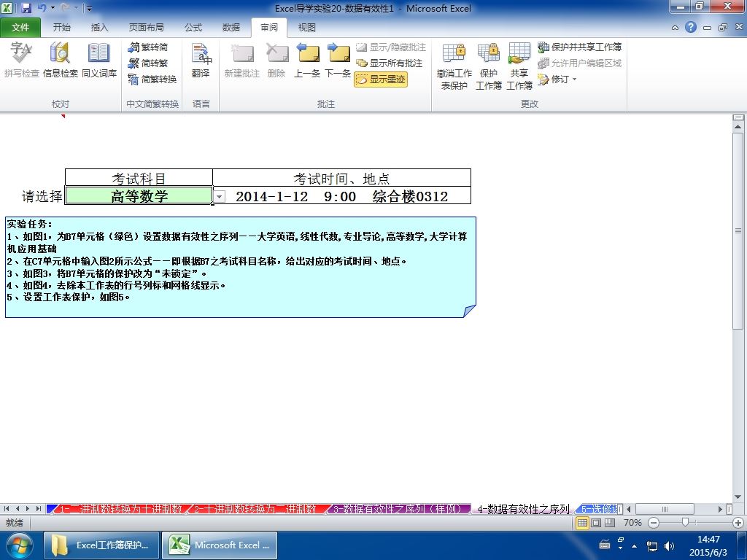Viewport: 747px width, 560px height.
Task: Convert Simplified to Traditional (简转繁)
Action: [148, 63]
